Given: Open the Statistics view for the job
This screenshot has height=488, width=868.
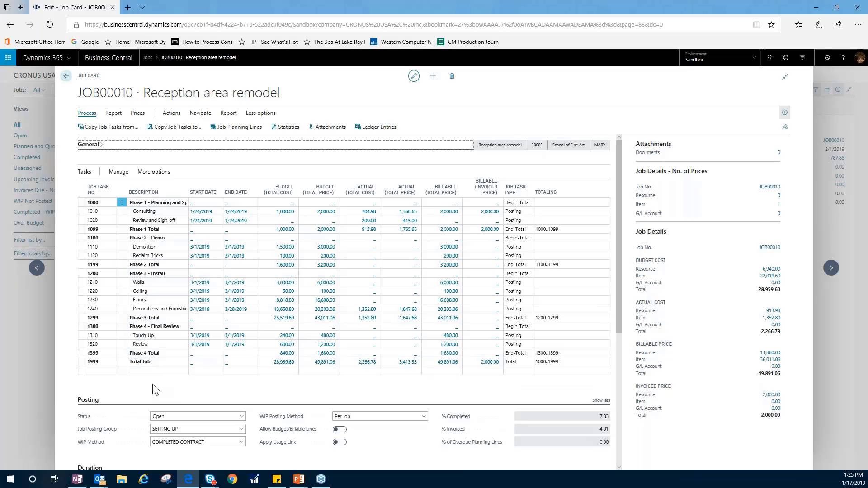Looking at the screenshot, I should click(285, 127).
